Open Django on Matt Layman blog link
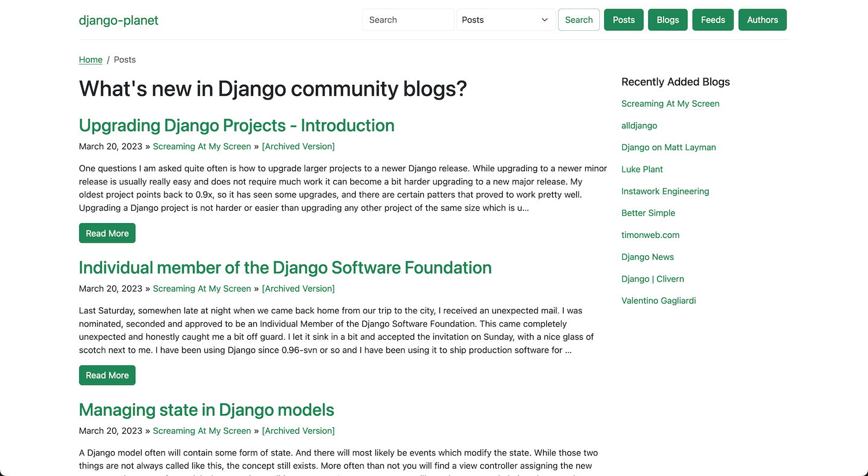 tap(668, 148)
